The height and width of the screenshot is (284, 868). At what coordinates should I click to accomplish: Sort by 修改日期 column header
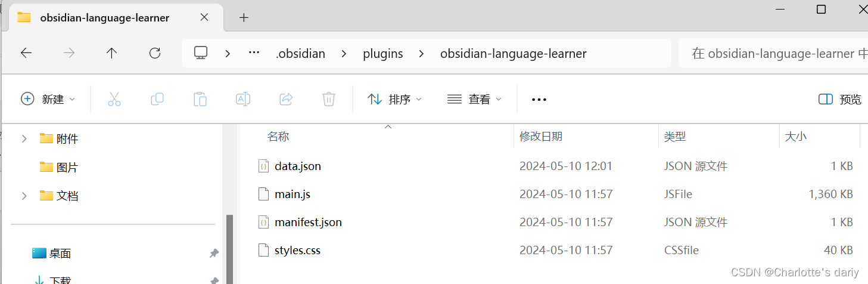pos(541,137)
